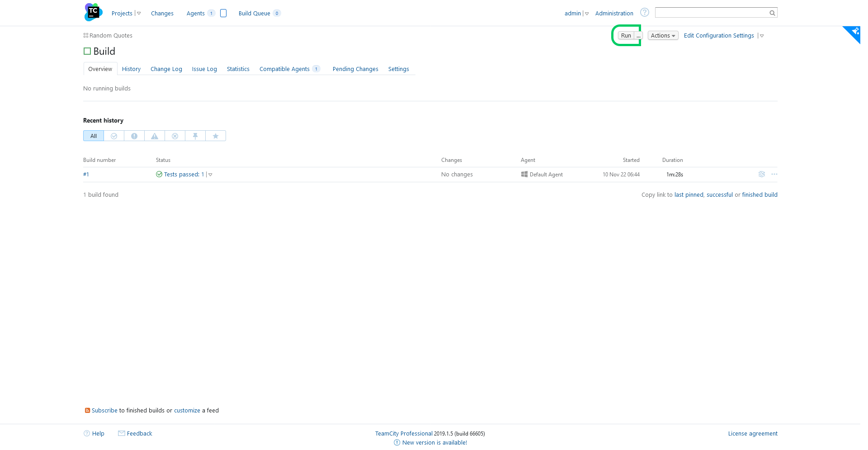This screenshot has height=450, width=868.
Task: Open the Pending Changes tab
Action: (x=355, y=69)
